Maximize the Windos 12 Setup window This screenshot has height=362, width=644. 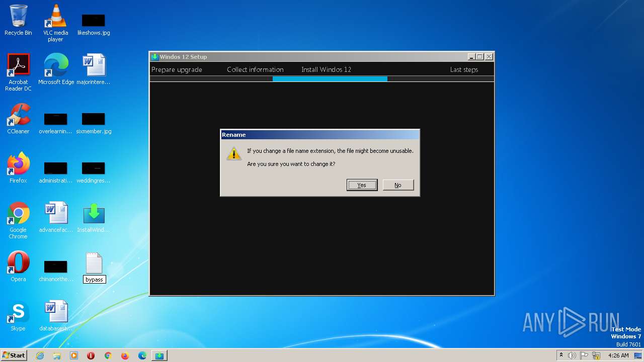480,57
